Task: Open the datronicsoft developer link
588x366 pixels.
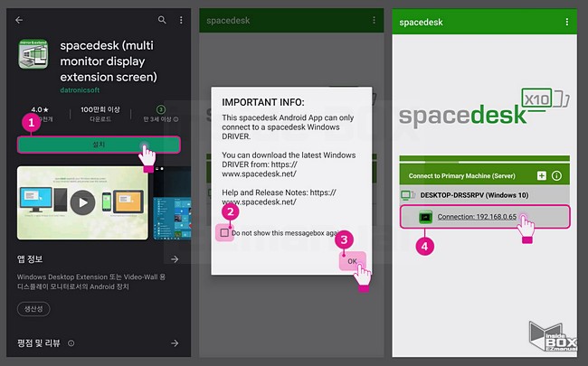Action: [x=80, y=89]
